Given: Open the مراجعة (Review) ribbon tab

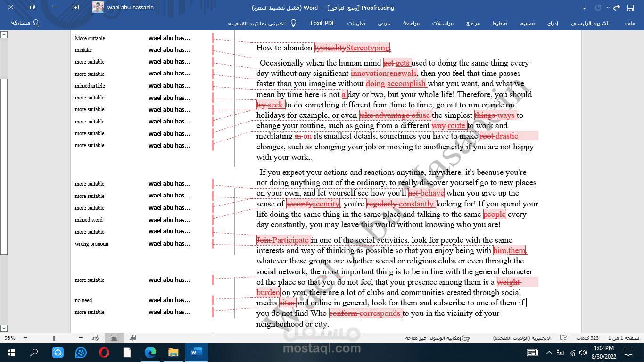Looking at the screenshot, I should (x=411, y=23).
